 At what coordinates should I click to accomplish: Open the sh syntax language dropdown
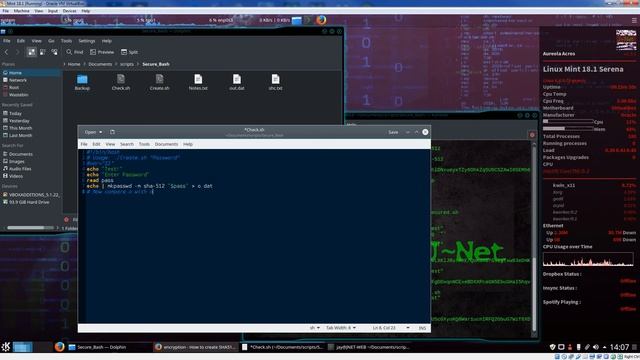314,328
